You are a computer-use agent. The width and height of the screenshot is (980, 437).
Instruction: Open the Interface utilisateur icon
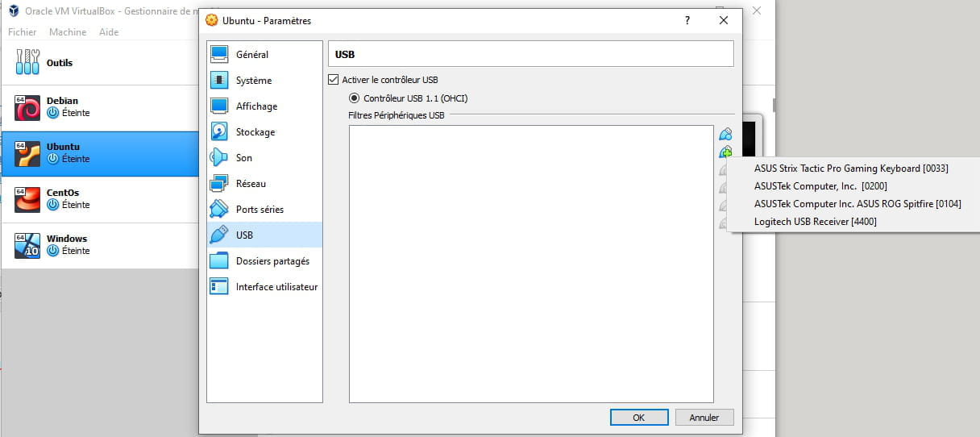tap(219, 287)
